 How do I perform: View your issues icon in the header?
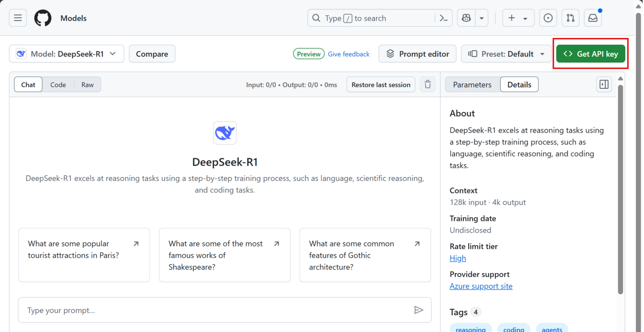click(548, 18)
